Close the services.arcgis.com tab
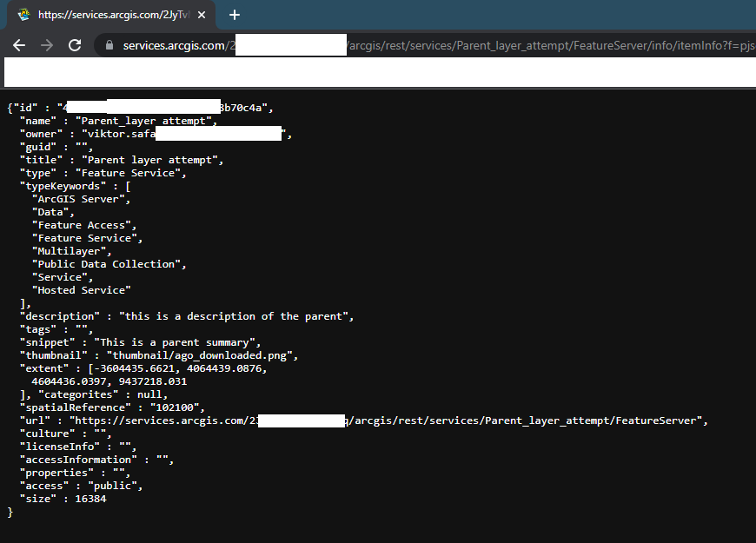Screen dimensions: 756x543 [x=202, y=15]
